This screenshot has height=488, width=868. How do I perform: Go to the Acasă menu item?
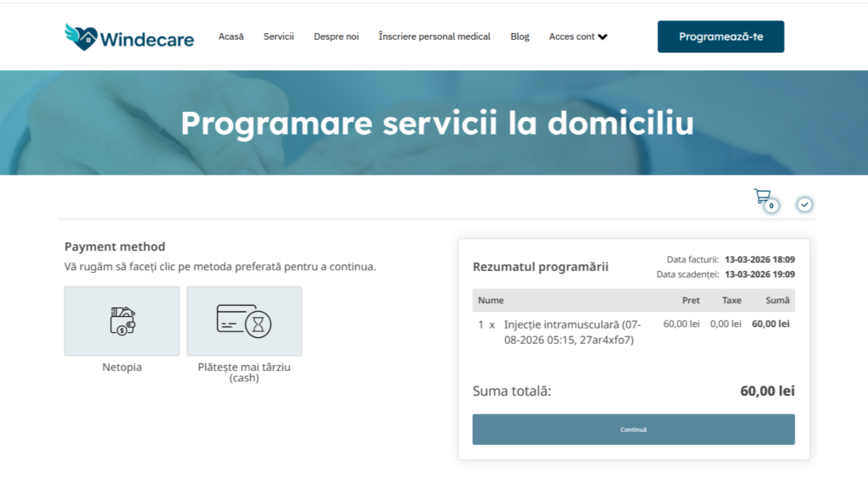(x=231, y=36)
